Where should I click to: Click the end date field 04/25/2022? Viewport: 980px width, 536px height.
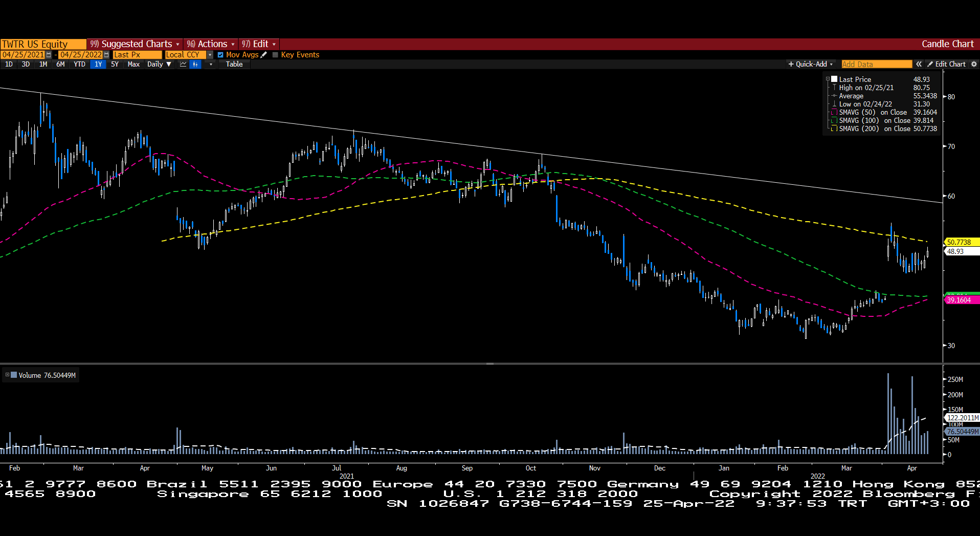pos(81,55)
